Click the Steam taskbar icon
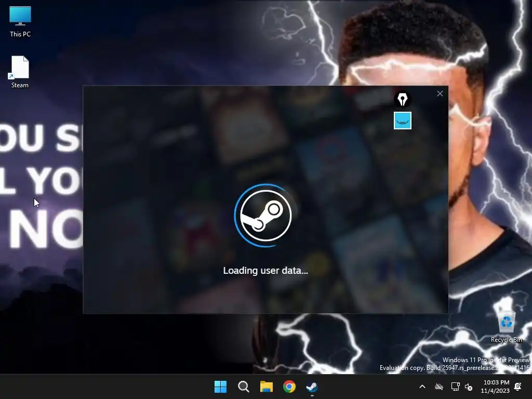This screenshot has width=532, height=399. tap(312, 387)
